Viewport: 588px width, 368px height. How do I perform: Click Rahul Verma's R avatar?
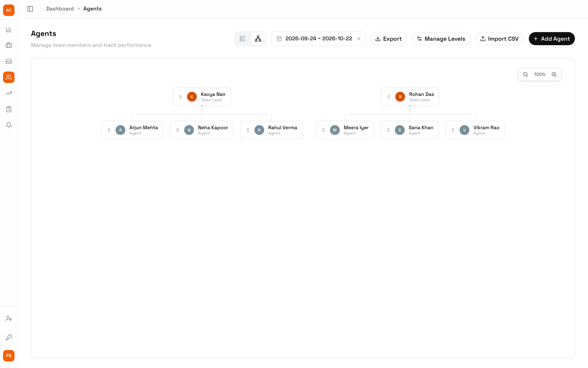click(259, 130)
